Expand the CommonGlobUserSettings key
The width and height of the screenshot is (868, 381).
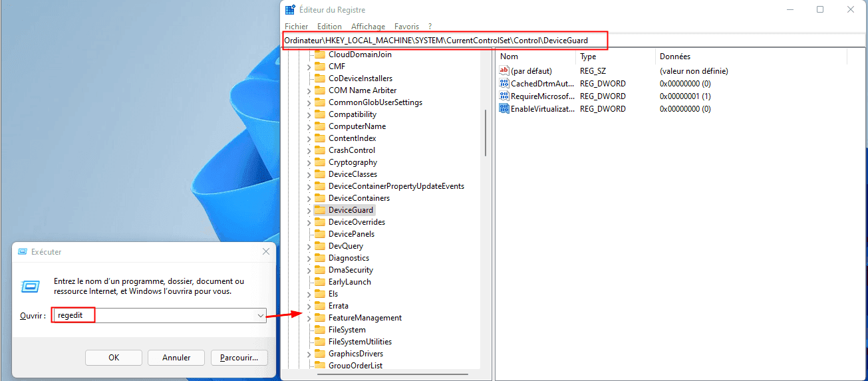(x=309, y=102)
